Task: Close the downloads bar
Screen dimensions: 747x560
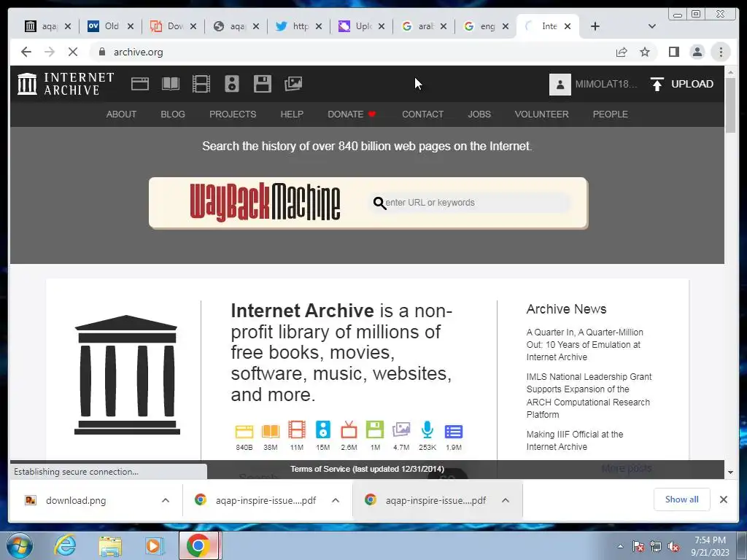Action: coord(723,499)
